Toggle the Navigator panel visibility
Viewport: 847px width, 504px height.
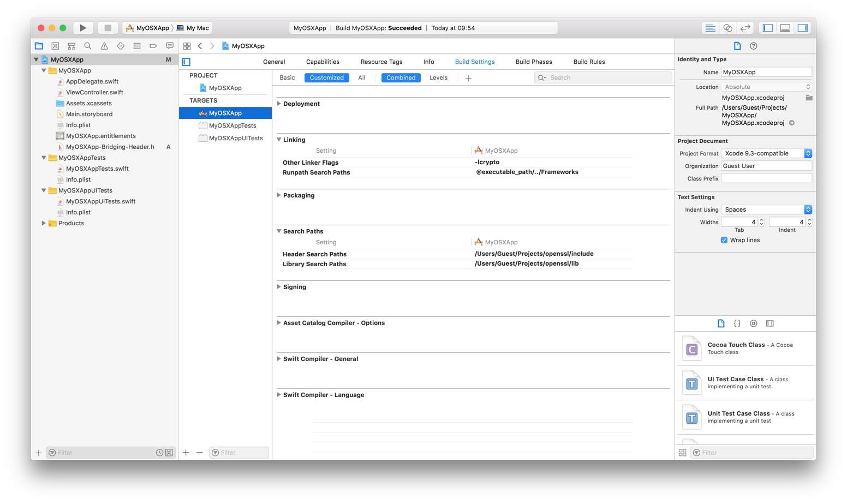[768, 28]
